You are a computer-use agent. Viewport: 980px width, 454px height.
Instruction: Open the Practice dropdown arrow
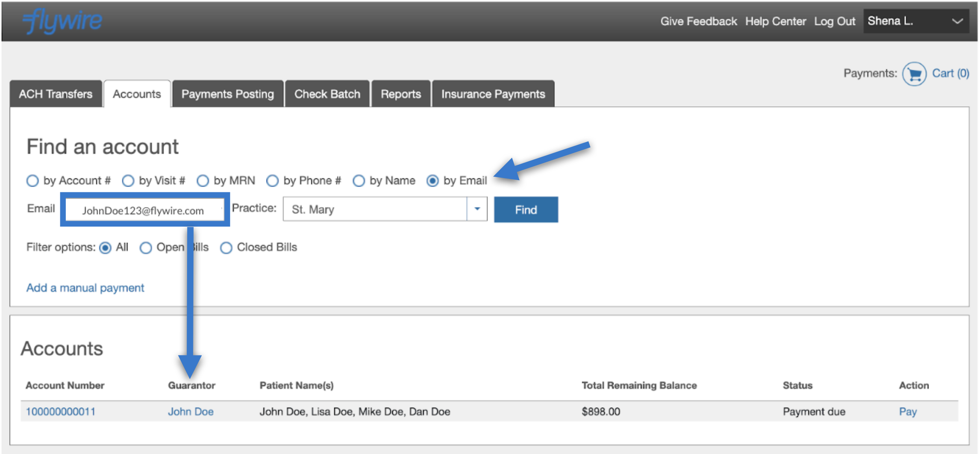(x=477, y=209)
